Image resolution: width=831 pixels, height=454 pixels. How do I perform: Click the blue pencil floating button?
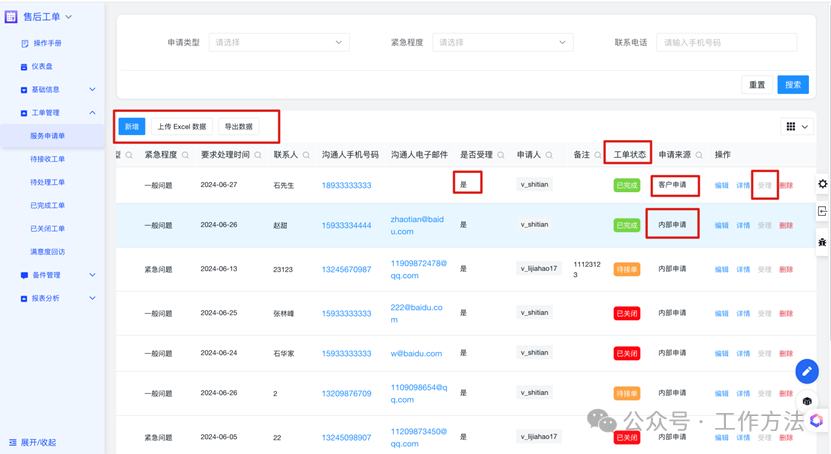point(806,371)
